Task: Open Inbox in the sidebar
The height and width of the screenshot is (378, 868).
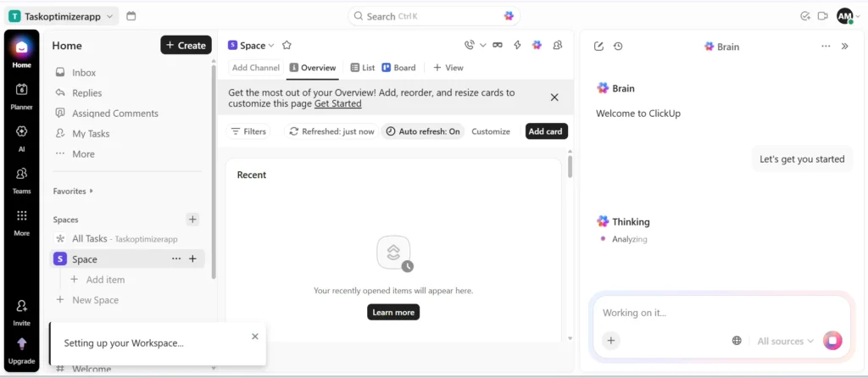Action: [x=83, y=73]
